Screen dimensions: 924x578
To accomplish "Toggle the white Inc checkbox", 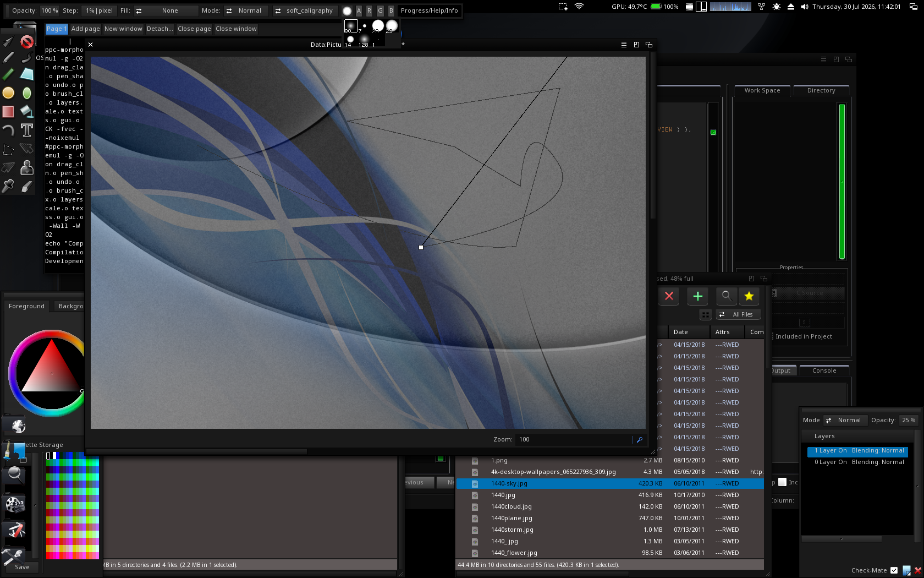I will coord(782,482).
